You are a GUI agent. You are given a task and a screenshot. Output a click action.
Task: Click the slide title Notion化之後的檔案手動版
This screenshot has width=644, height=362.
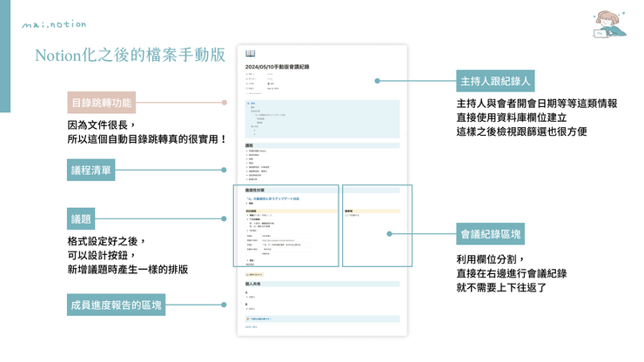click(x=130, y=56)
